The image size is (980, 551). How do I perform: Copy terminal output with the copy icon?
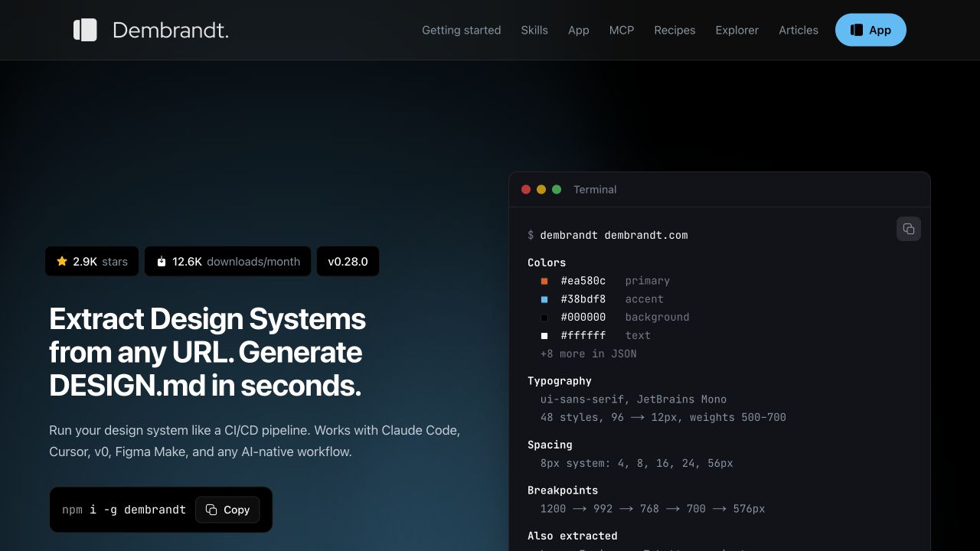(x=909, y=229)
